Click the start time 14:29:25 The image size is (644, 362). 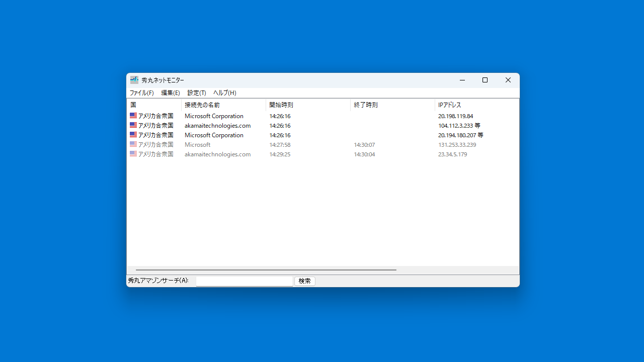(280, 154)
